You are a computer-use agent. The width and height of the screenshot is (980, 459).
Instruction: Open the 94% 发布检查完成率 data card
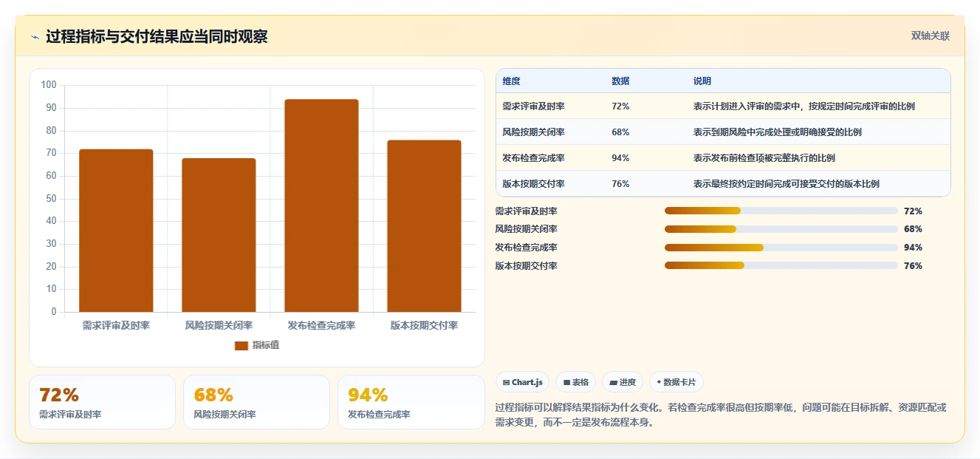click(411, 402)
